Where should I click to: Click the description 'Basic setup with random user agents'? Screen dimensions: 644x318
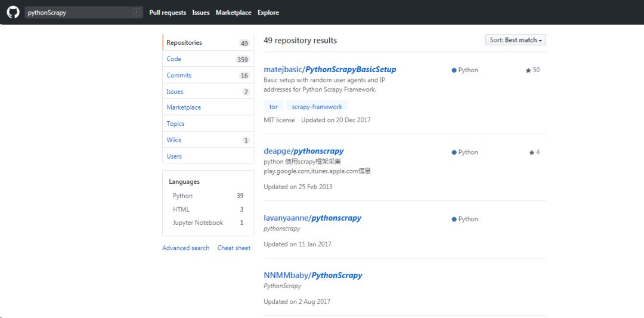(324, 85)
